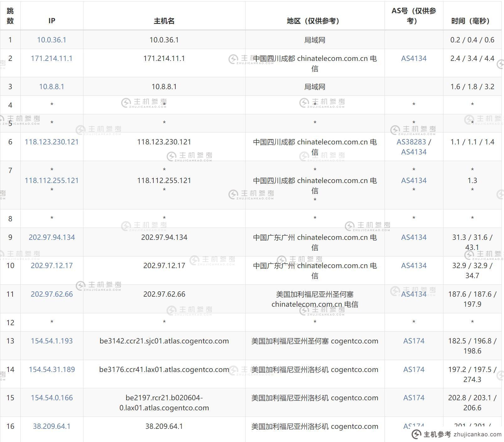Open IP link 202.97.94.134
This screenshot has height=442, width=504.
pyautogui.click(x=51, y=237)
